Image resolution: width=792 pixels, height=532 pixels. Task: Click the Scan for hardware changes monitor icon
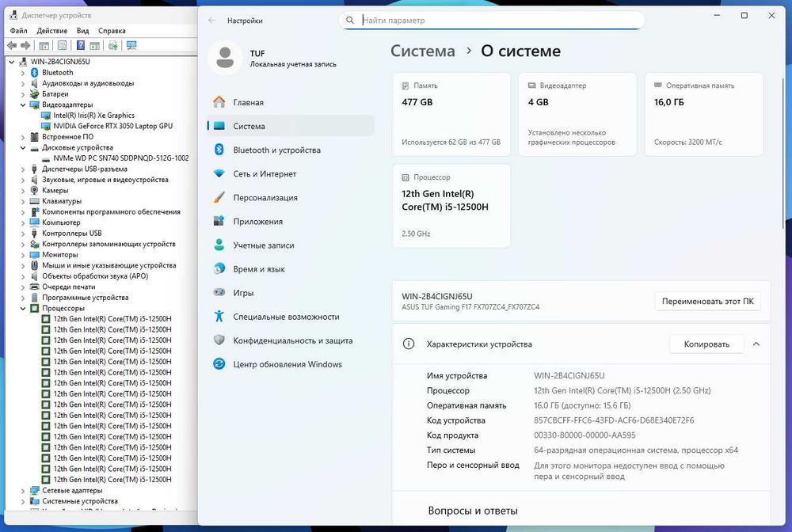point(131,45)
